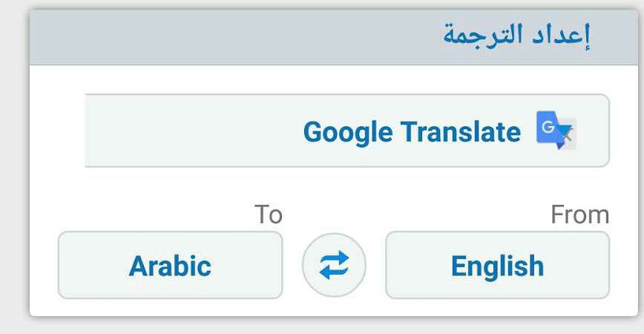Image resolution: width=644 pixels, height=334 pixels.
Task: Change the translation provider from Google Translate
Action: click(x=347, y=131)
